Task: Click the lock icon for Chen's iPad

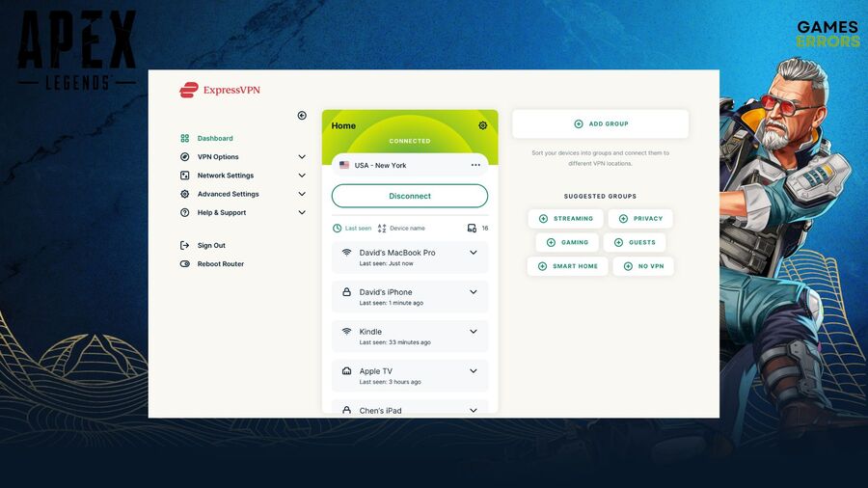Action: pyautogui.click(x=346, y=410)
